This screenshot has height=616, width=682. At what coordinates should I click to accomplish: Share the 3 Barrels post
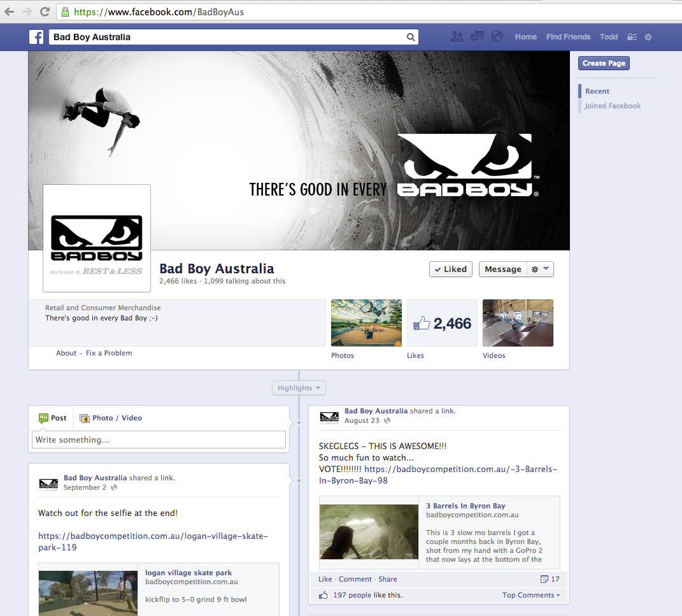tap(388, 579)
